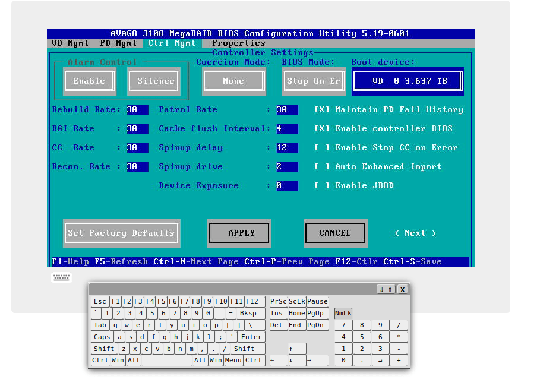Click the alarm Silence button
The image size is (540, 392).
[154, 81]
